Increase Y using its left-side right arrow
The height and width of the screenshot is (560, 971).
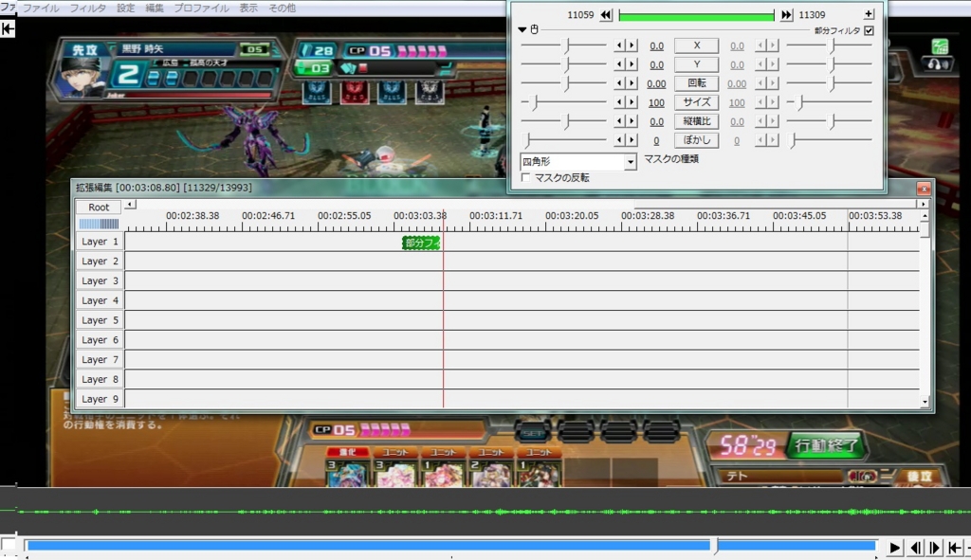pyautogui.click(x=632, y=64)
